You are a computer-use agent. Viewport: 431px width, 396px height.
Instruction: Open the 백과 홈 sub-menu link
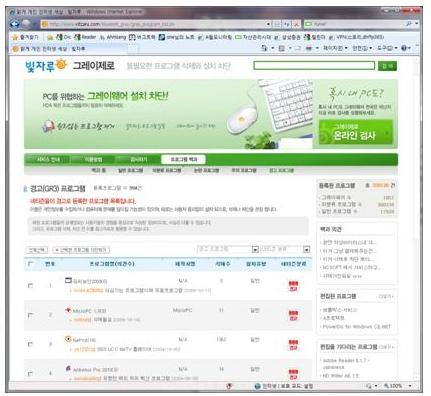point(99,170)
